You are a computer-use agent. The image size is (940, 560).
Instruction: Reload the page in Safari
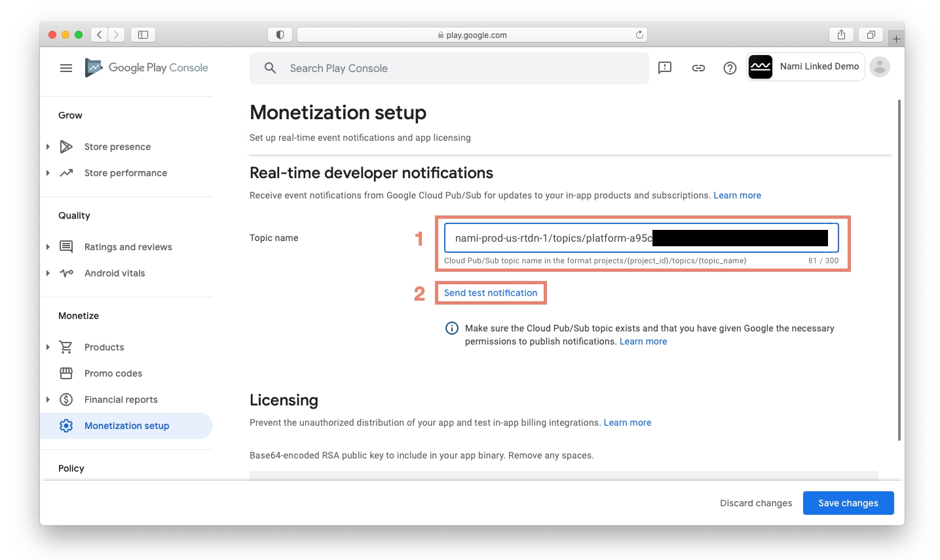click(x=639, y=35)
